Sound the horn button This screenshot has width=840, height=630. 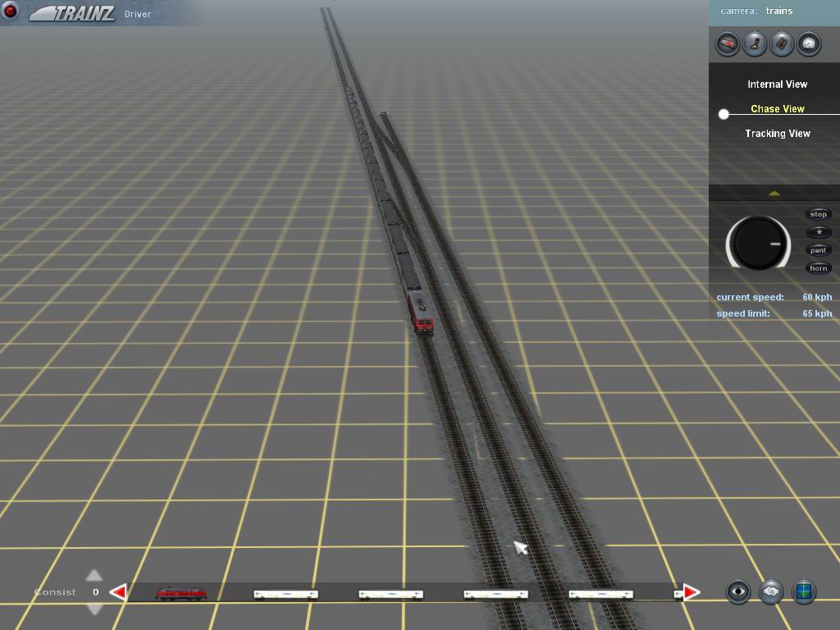[819, 268]
